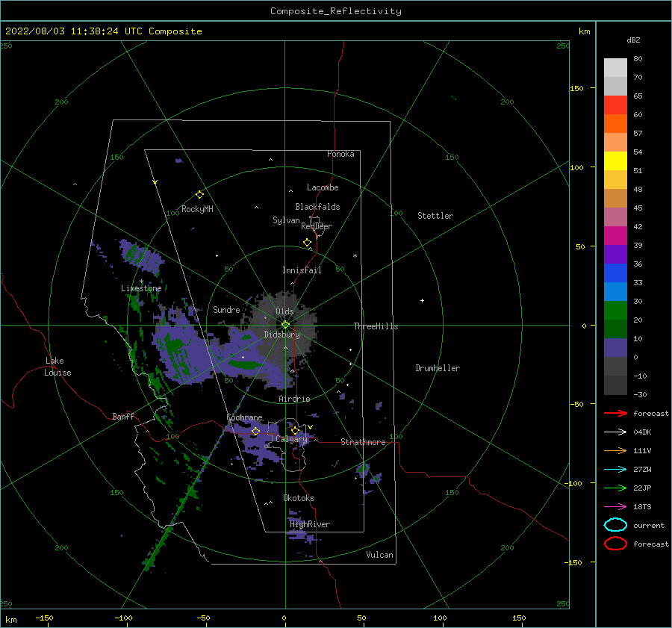
Task: Click the green radar echo patch near Airdrie
Action: [244, 365]
